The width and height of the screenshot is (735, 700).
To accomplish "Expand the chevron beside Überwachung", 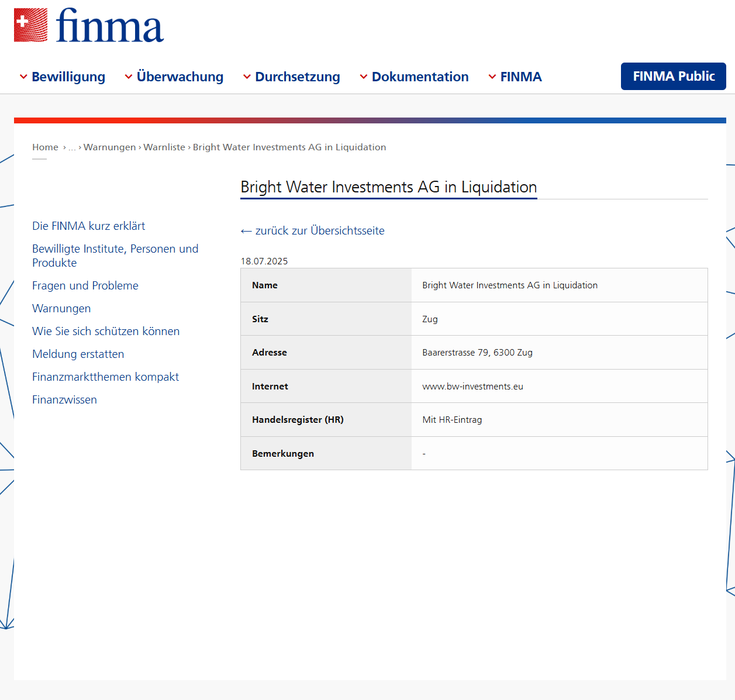I will click(x=129, y=77).
